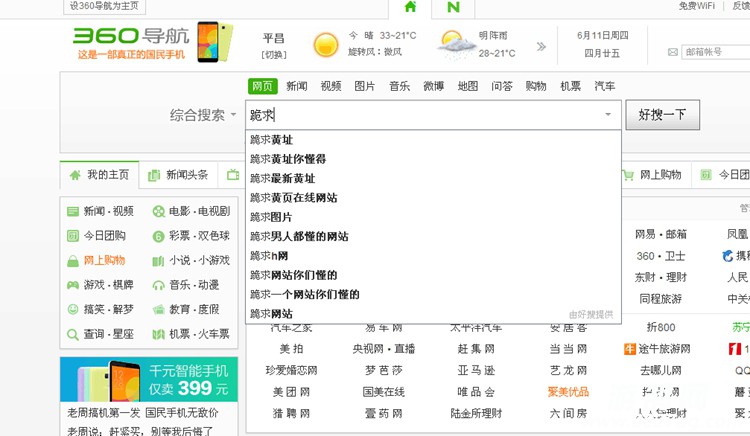Click the 搞笑·解梦 smiley icon

pos(73,309)
